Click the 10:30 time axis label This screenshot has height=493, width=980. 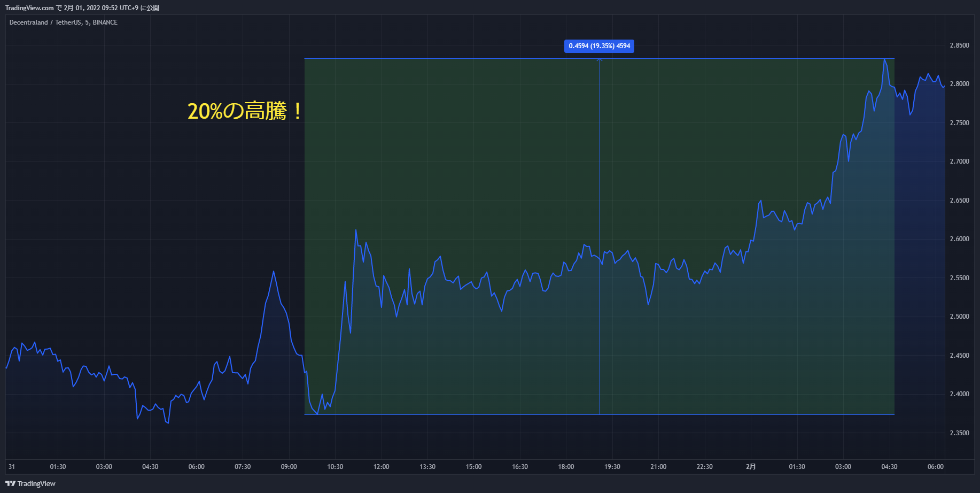coord(335,467)
